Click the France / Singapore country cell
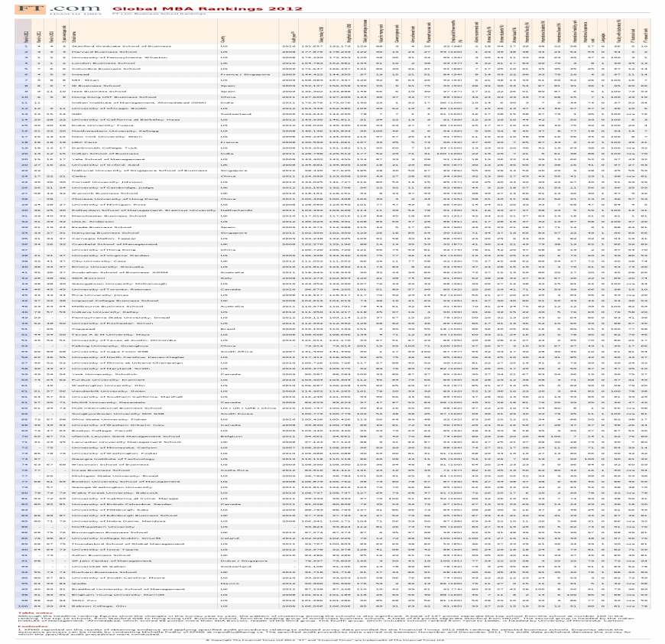Screen dimensions: 665x644 pyautogui.click(x=245, y=74)
